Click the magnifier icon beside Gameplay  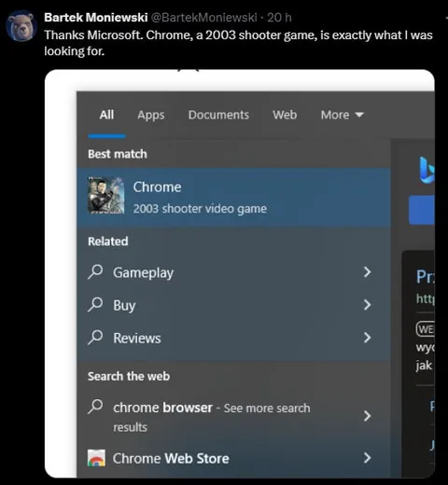pyautogui.click(x=95, y=272)
